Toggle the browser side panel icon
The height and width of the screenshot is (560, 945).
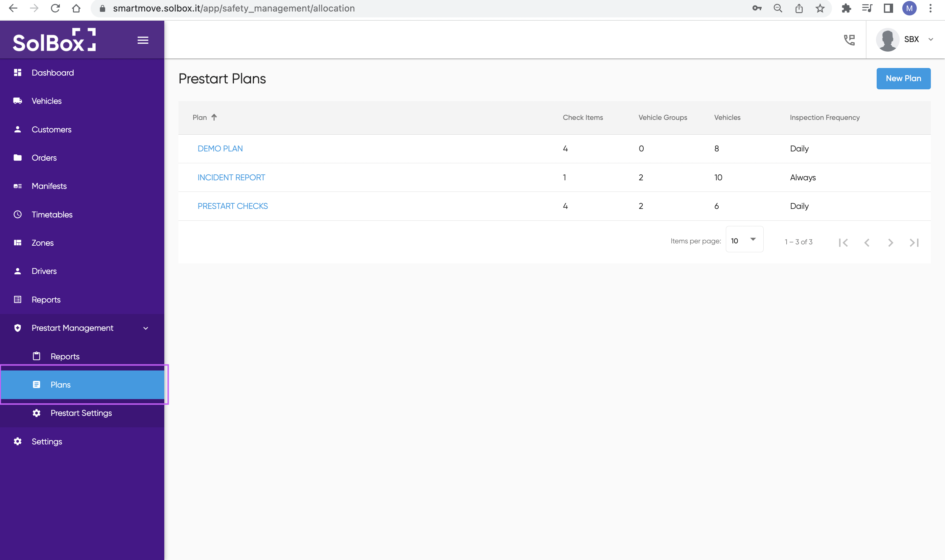(x=888, y=8)
